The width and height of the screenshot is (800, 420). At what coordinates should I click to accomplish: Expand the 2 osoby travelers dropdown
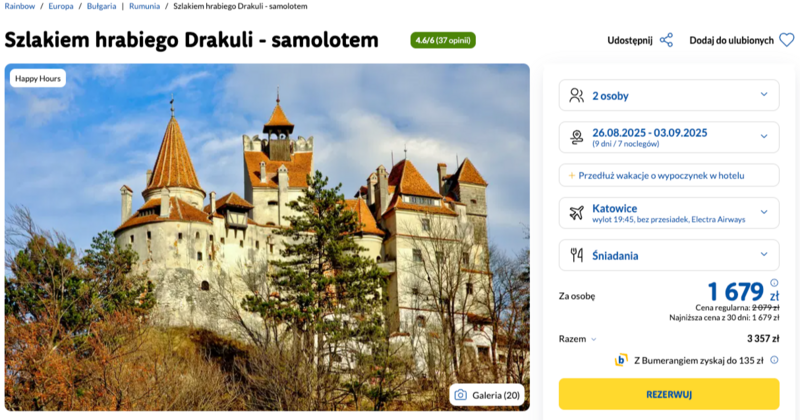click(669, 95)
